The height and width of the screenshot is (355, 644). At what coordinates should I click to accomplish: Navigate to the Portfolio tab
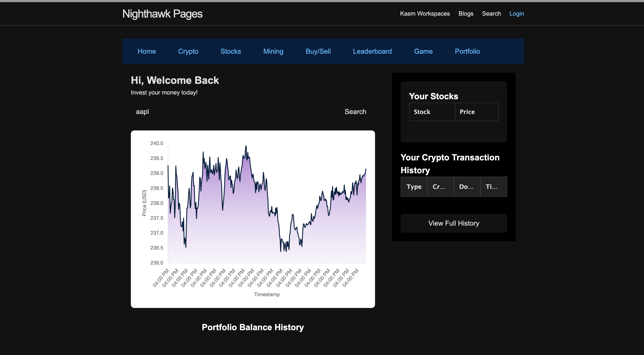[x=467, y=51]
